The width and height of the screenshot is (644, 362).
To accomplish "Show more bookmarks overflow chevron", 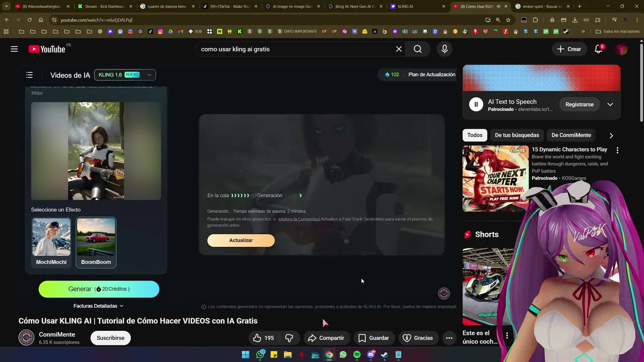I will [583, 31].
